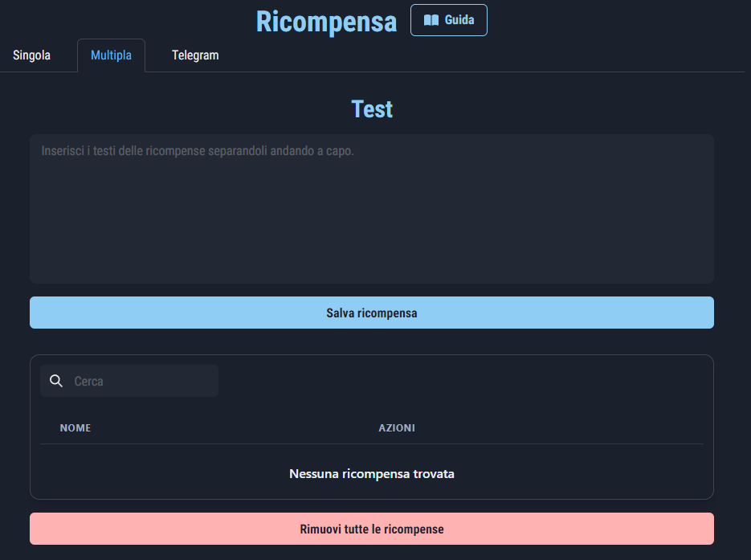Image resolution: width=751 pixels, height=560 pixels.
Task: Click the Ricompensa page title
Action: 326,22
